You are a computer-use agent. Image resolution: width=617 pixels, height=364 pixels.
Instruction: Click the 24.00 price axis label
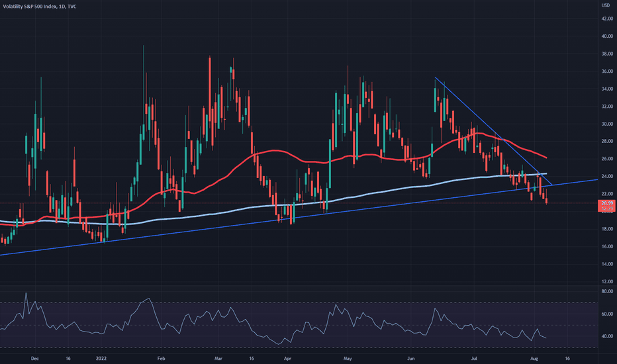607,176
